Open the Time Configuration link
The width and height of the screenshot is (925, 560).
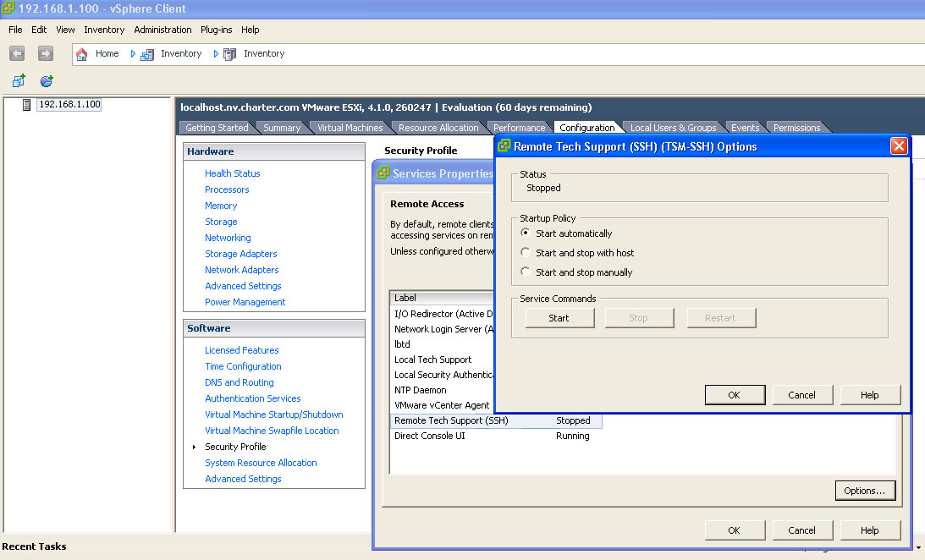243,366
